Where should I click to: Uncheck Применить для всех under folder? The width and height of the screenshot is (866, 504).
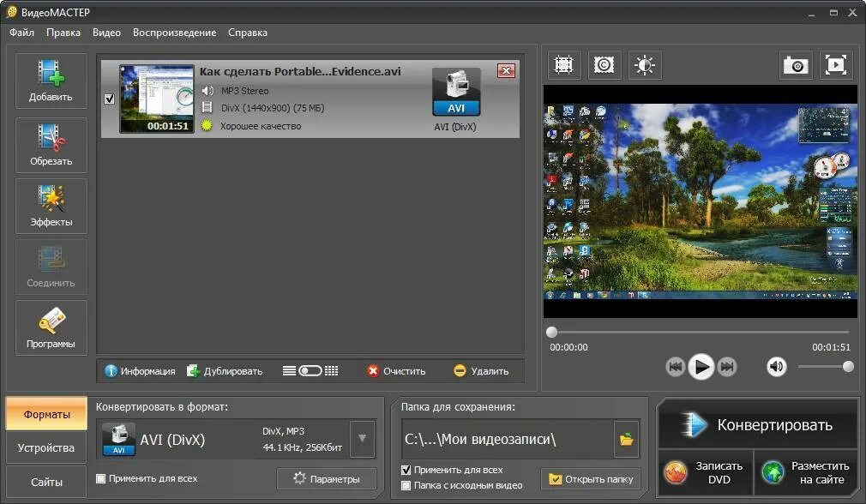coord(406,470)
